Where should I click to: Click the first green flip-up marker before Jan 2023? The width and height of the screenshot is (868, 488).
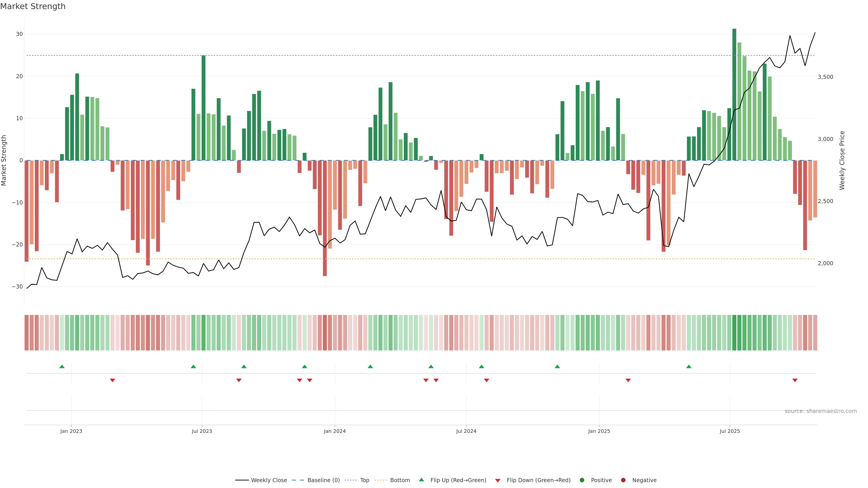click(62, 366)
